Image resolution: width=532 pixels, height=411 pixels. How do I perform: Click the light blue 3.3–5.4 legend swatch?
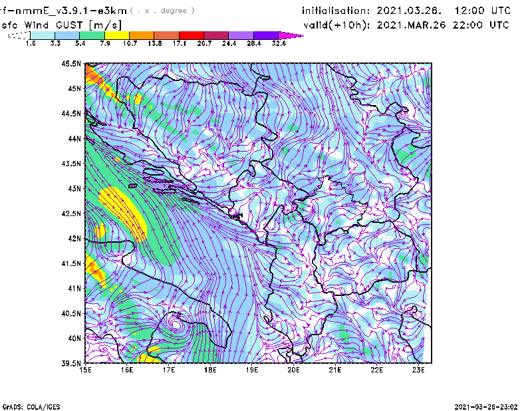pyautogui.click(x=67, y=35)
